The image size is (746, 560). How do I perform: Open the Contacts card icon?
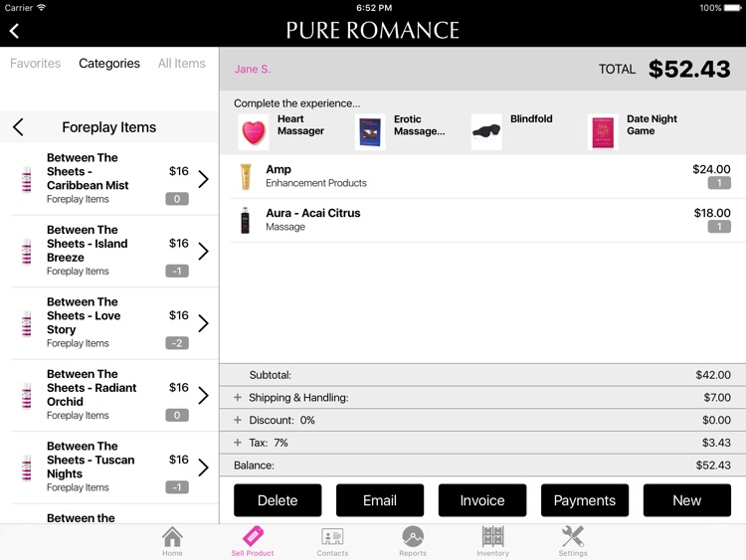(332, 537)
